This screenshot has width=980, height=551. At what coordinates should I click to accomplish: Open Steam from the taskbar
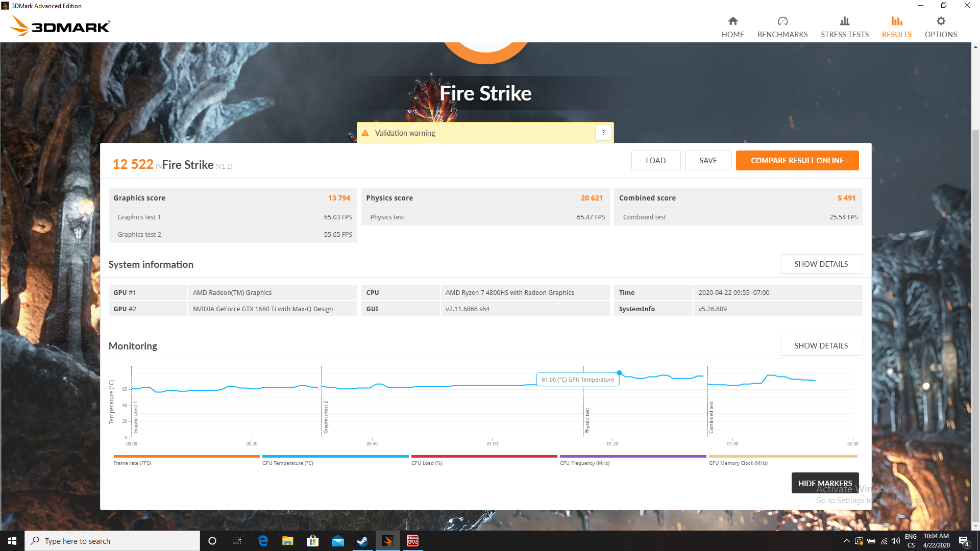pos(362,541)
